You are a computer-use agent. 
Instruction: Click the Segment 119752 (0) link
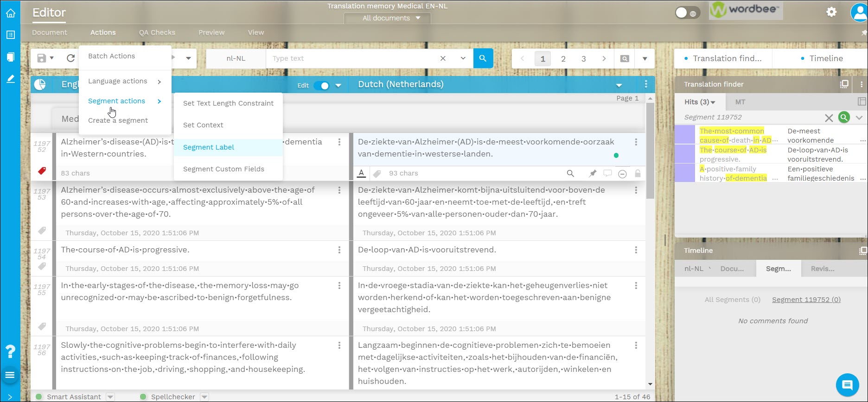[x=806, y=300]
